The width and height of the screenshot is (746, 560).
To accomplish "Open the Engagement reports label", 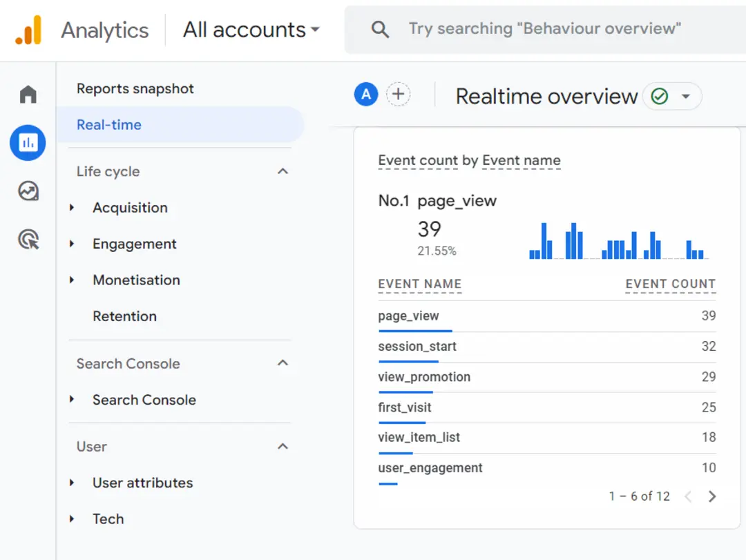I will pos(134,244).
